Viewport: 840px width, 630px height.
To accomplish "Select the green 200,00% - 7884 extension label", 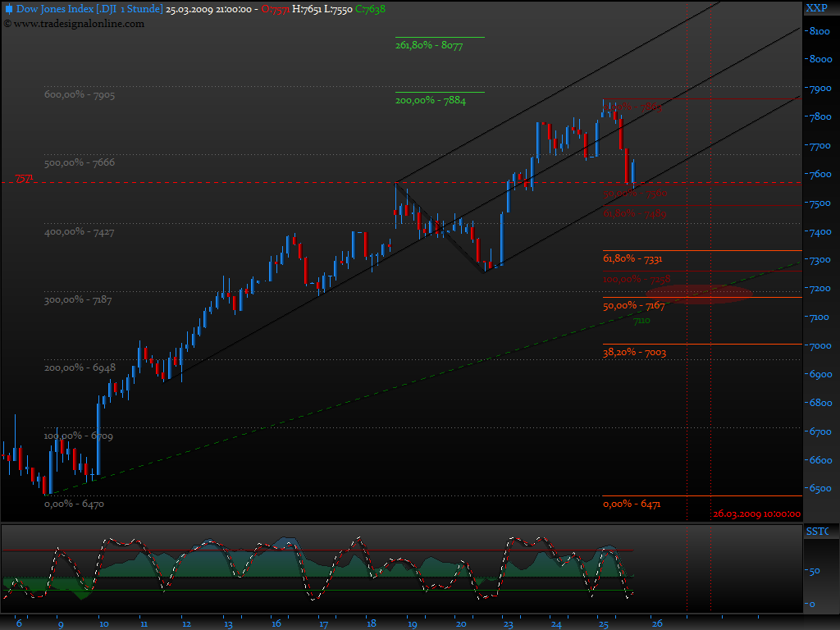I will 431,101.
